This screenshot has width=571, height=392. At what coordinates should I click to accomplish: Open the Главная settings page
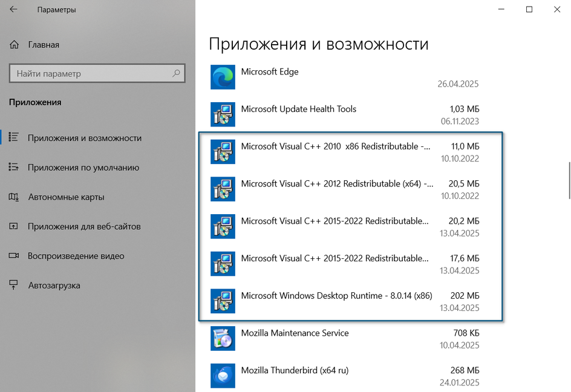[44, 45]
